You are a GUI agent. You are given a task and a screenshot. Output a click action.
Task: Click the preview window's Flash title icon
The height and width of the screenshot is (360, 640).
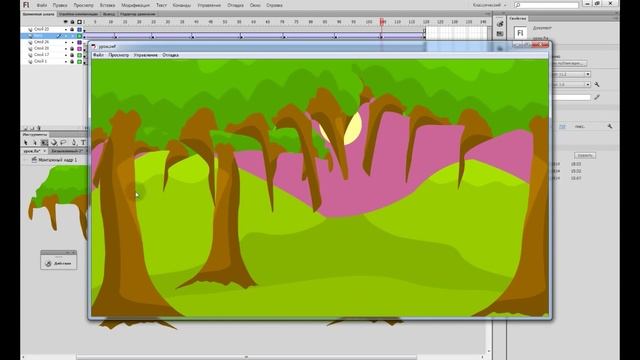(94, 47)
